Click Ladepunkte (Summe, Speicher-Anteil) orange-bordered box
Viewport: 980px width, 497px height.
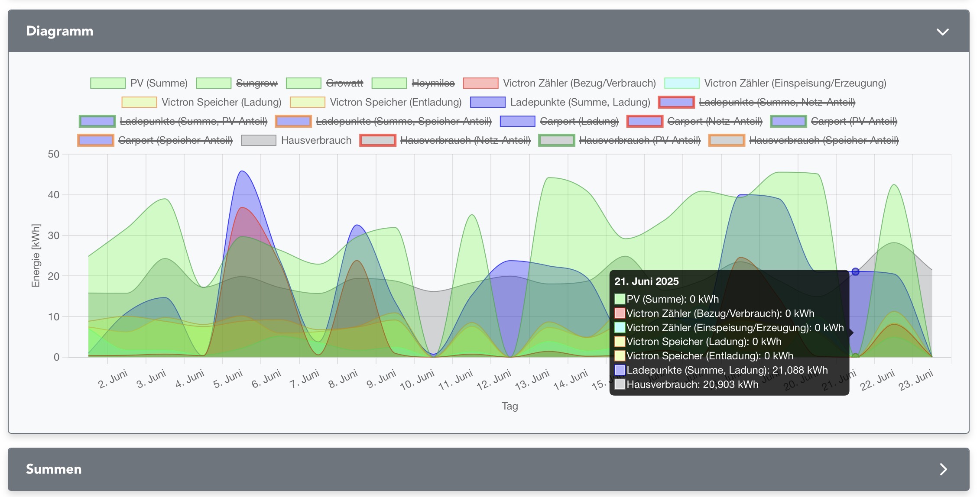point(293,121)
